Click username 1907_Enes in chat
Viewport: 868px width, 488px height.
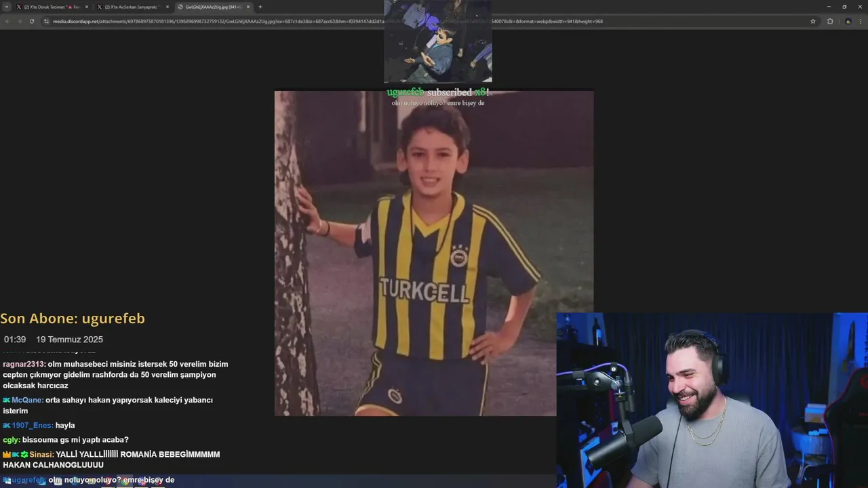32,426
